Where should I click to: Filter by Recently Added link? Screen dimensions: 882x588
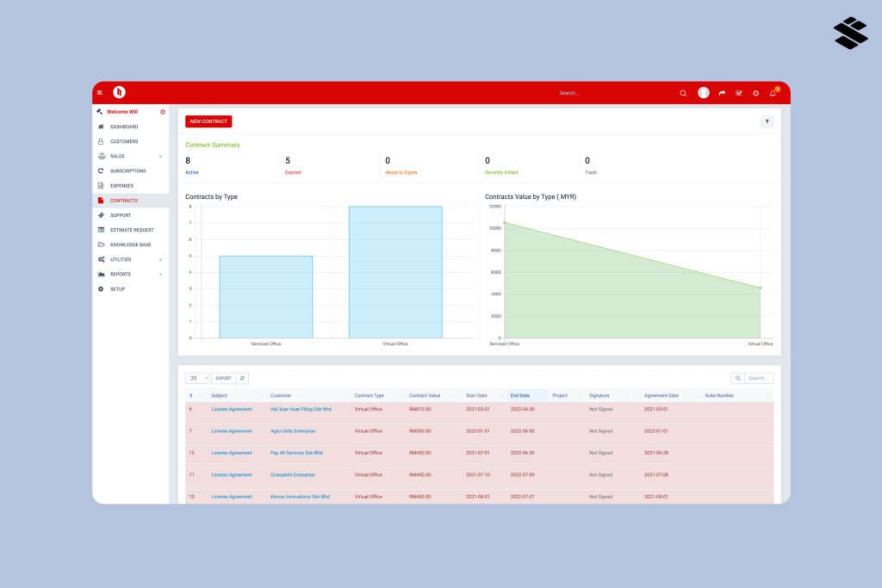click(x=501, y=172)
